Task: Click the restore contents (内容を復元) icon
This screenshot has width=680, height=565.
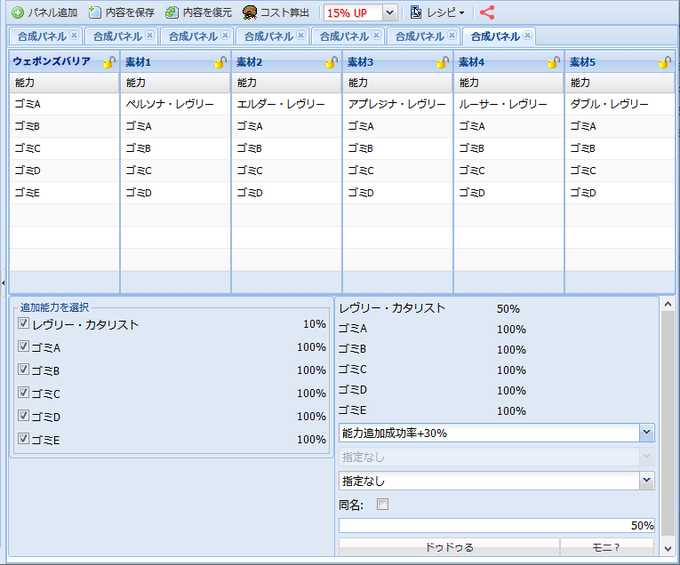Action: coord(172,13)
